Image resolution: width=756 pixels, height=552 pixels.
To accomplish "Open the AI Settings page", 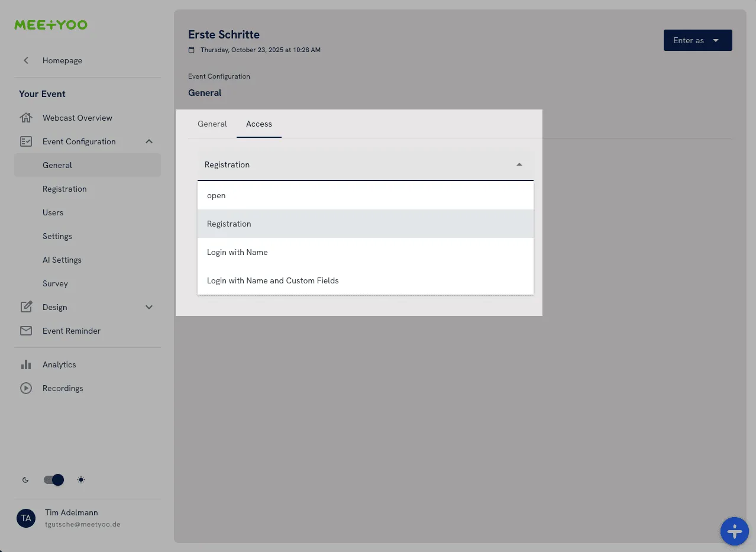I will (62, 260).
